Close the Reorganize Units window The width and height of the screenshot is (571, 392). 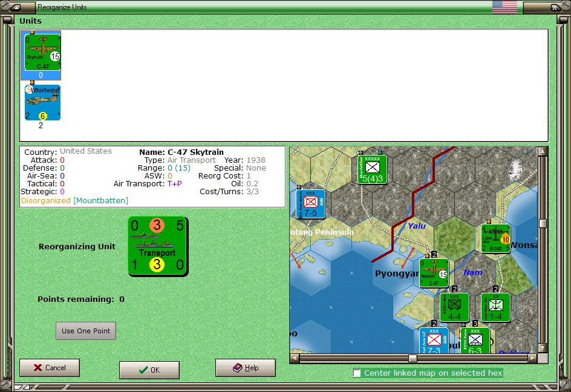554,7
